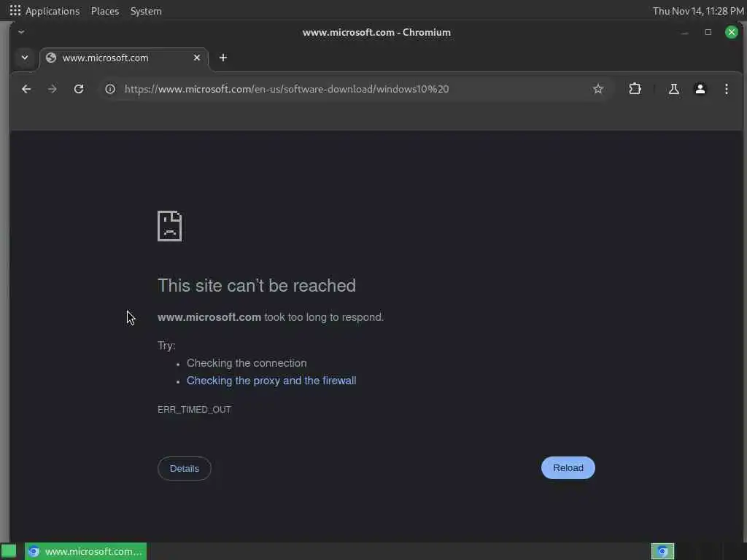Close the www.microsoft.com tab
This screenshot has height=560, width=747.
click(x=197, y=58)
